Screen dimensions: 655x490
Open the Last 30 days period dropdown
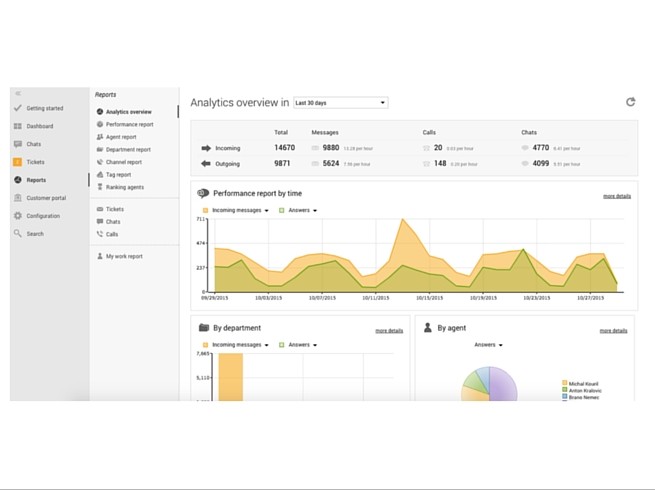(x=341, y=103)
